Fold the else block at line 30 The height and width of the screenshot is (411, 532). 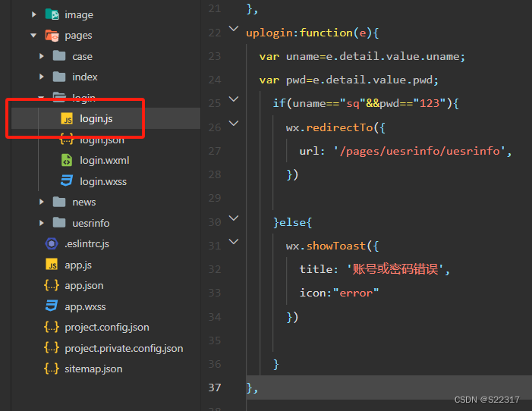pos(234,218)
